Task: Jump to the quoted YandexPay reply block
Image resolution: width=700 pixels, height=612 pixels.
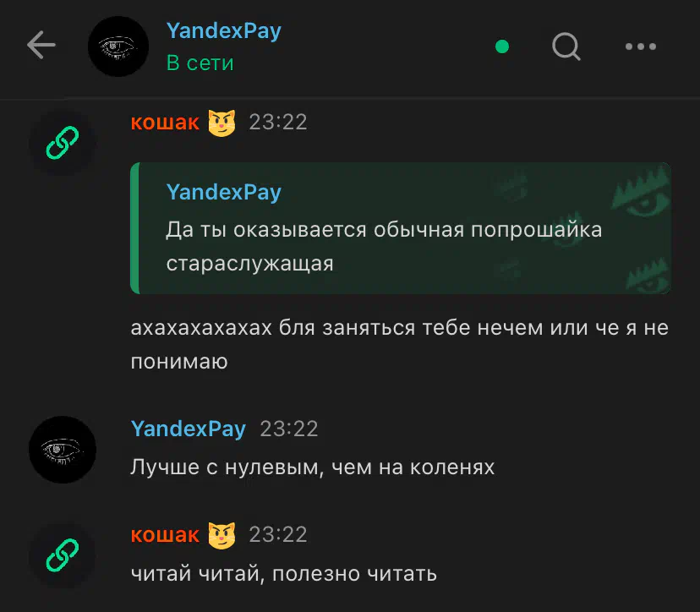Action: 401,228
